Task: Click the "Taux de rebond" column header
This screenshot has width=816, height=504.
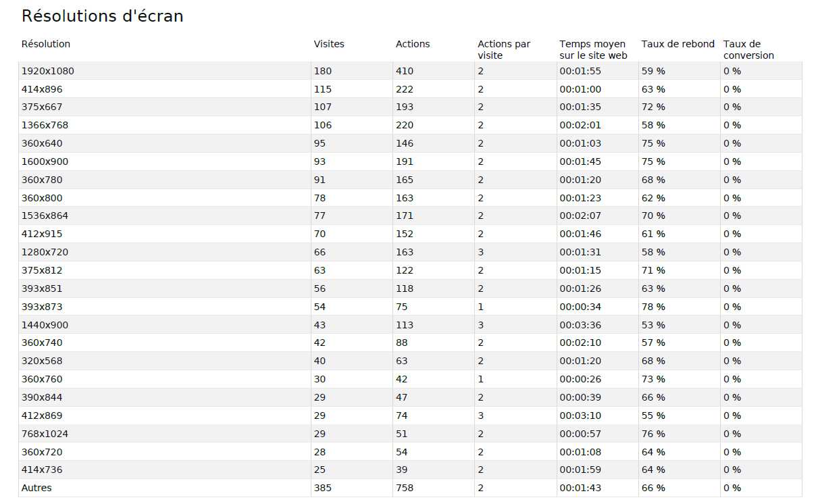Action: point(678,44)
